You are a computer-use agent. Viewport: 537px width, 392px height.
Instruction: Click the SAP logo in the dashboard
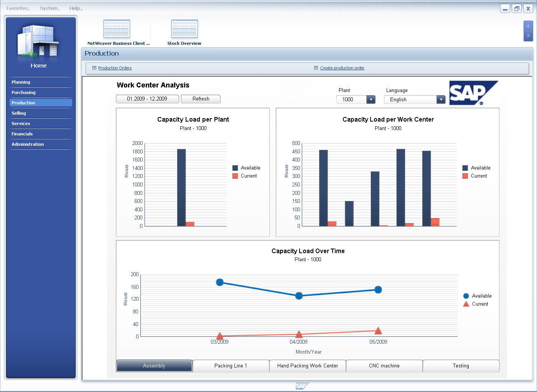tap(473, 93)
